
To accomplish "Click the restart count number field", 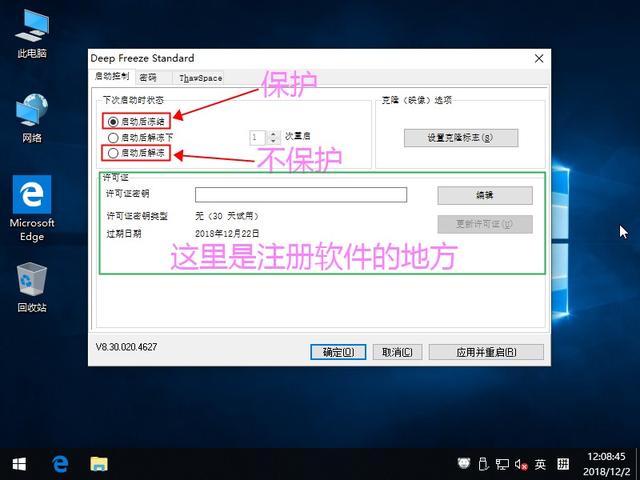I will [258, 137].
